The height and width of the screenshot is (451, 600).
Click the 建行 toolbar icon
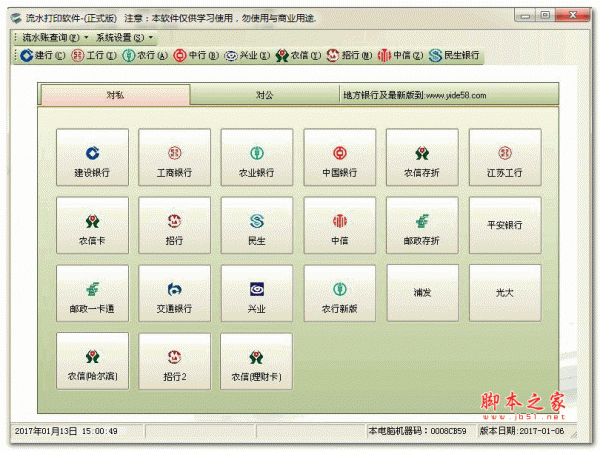pyautogui.click(x=42, y=55)
